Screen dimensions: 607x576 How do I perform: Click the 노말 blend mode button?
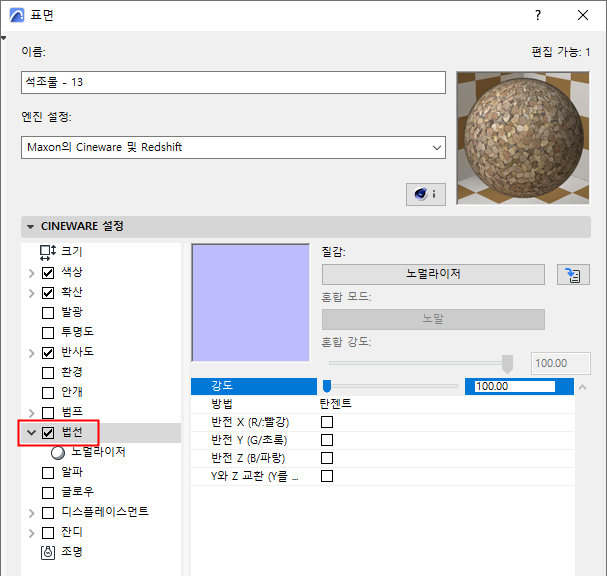click(x=433, y=319)
